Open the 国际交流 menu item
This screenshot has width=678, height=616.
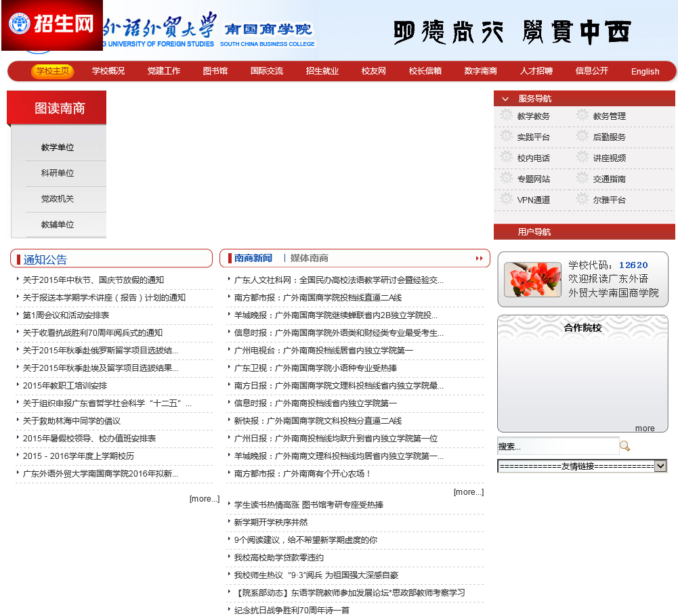point(267,71)
